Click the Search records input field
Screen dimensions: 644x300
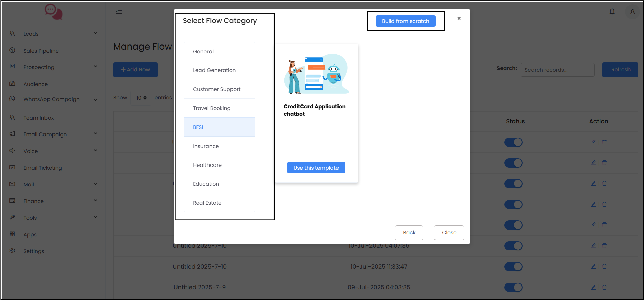tap(557, 70)
